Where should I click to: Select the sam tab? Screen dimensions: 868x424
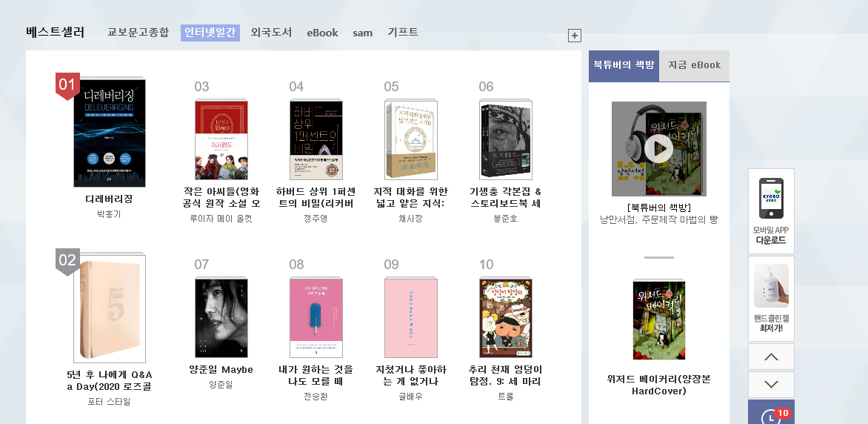tap(363, 33)
